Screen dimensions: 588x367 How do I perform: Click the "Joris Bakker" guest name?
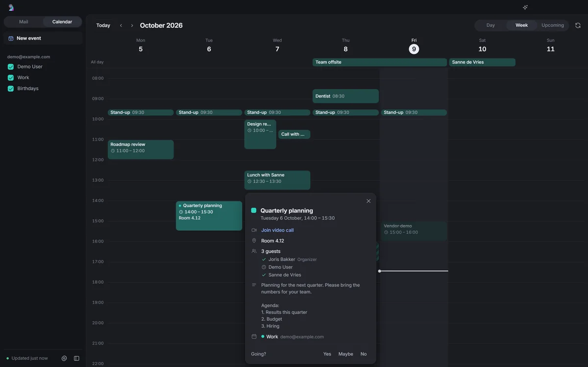coord(281,260)
